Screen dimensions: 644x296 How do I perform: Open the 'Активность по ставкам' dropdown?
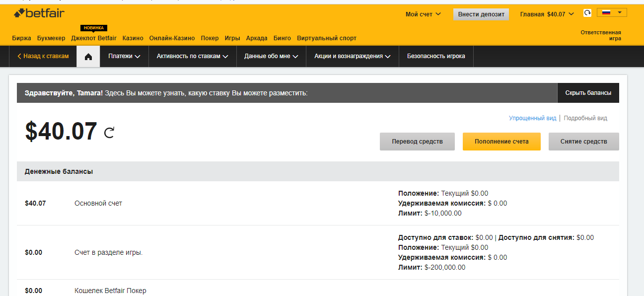coord(192,56)
